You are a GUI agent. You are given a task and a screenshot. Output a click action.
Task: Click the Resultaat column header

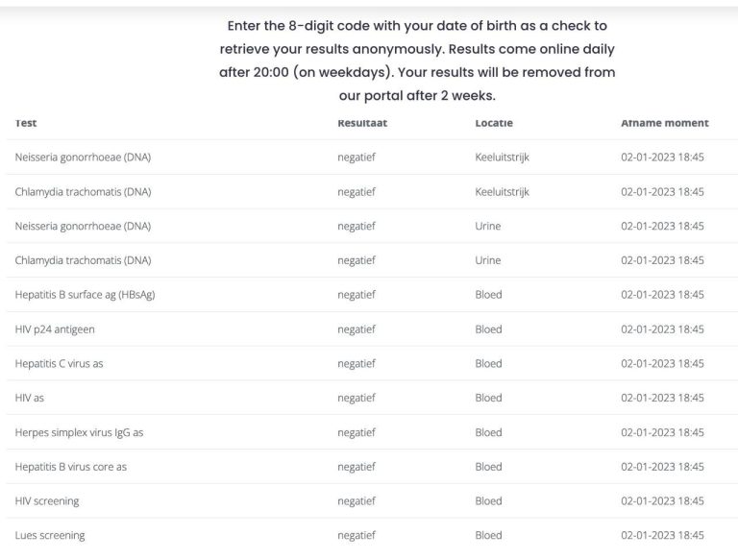pos(362,123)
